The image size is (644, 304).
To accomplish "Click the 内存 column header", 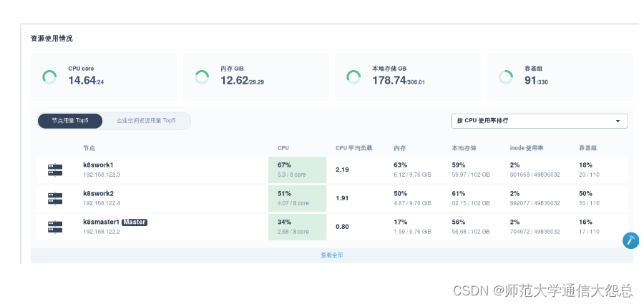I will pos(399,148).
